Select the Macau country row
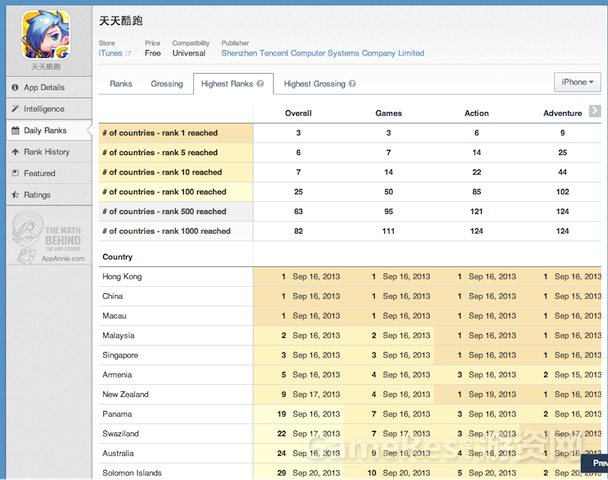This screenshot has width=608, height=480. tap(350, 316)
